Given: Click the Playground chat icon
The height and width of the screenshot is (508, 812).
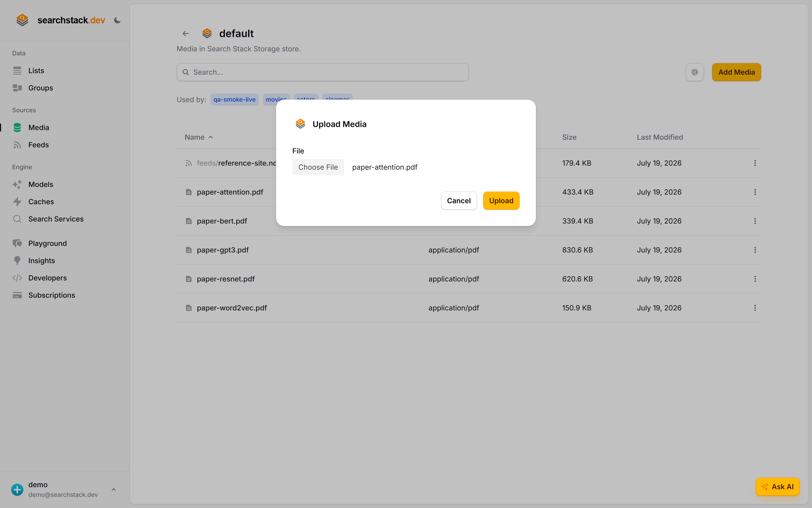Looking at the screenshot, I should 17,243.
